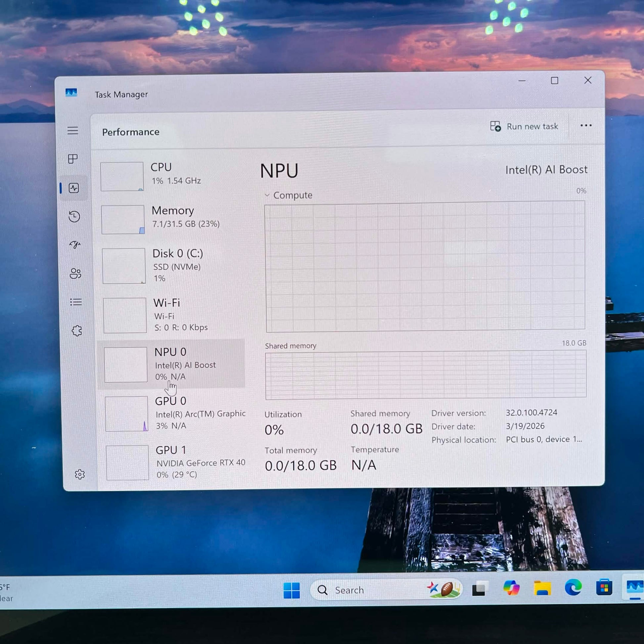Viewport: 644px width, 644px height.
Task: Open the Startup apps gauge icon
Action: pos(75,245)
